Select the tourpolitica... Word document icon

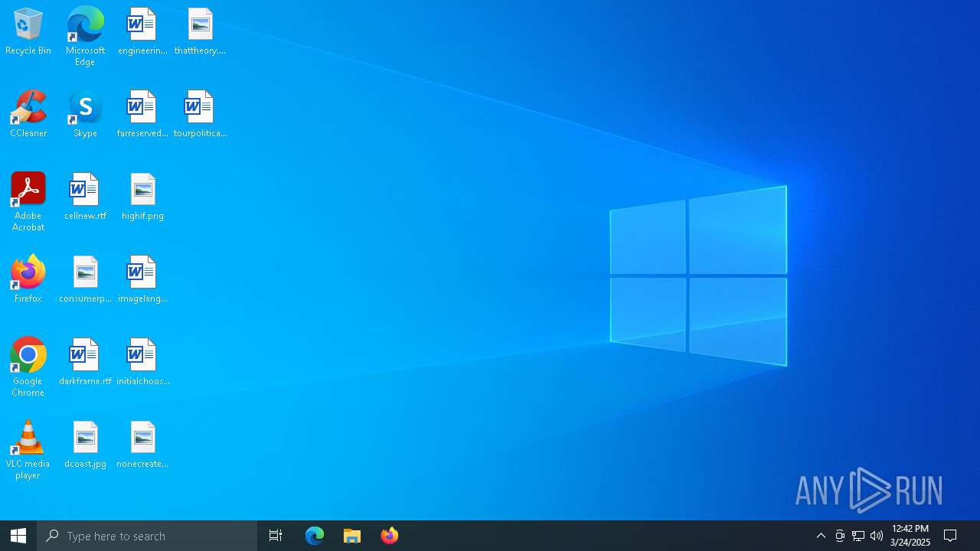click(x=200, y=115)
